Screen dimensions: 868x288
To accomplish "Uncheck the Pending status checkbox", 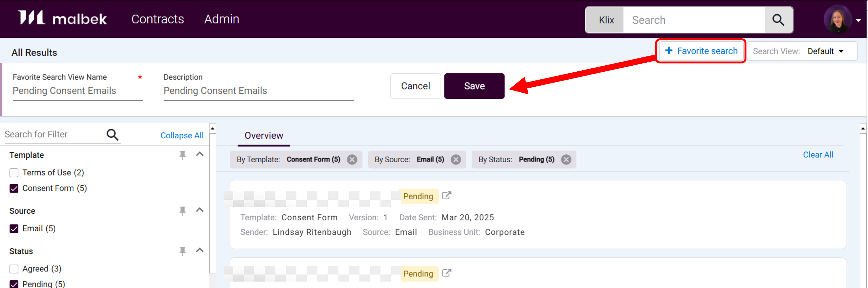I will point(14,284).
